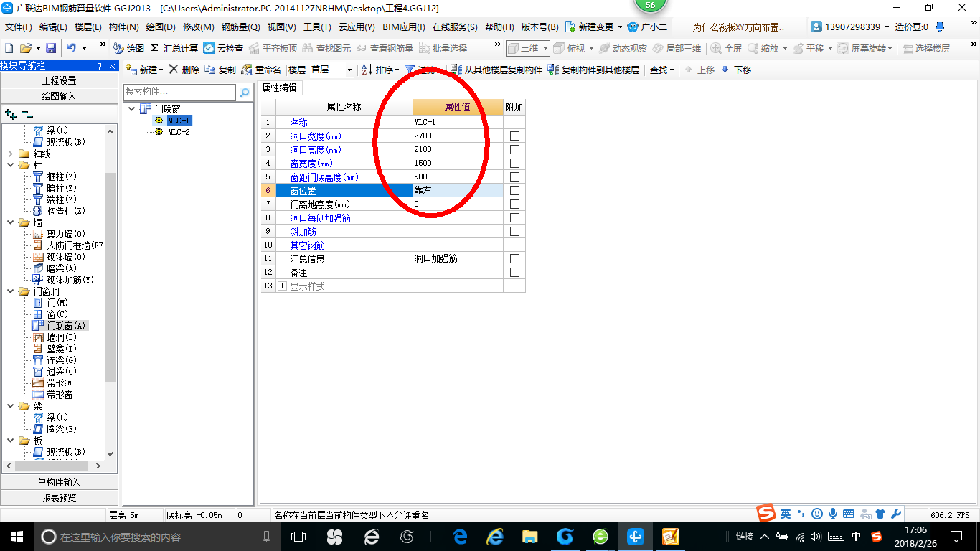Image resolution: width=980 pixels, height=551 pixels.
Task: Select 门(M) in navigation tree
Action: point(57,303)
